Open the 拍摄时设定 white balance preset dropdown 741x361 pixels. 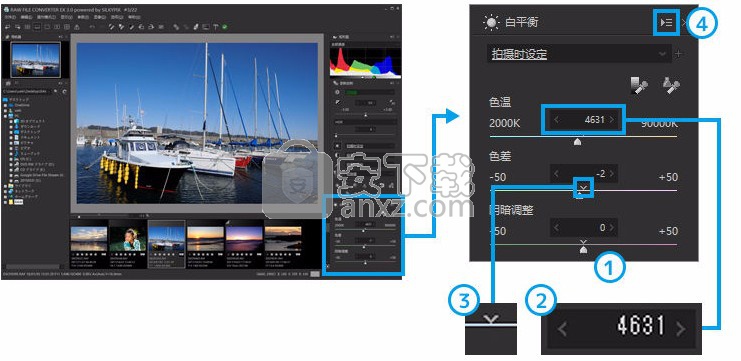pos(579,54)
